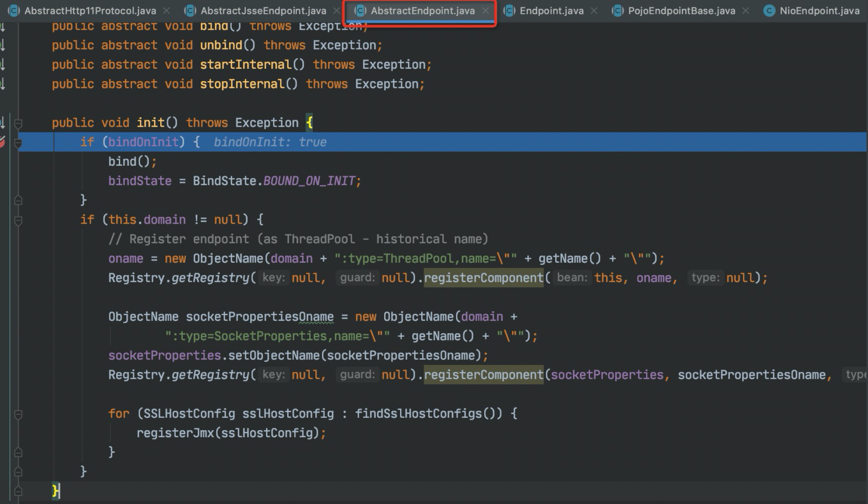The width and height of the screenshot is (868, 504).
Task: Click the class icon on AbstractJsseEndpoint.java tab
Action: click(x=190, y=10)
